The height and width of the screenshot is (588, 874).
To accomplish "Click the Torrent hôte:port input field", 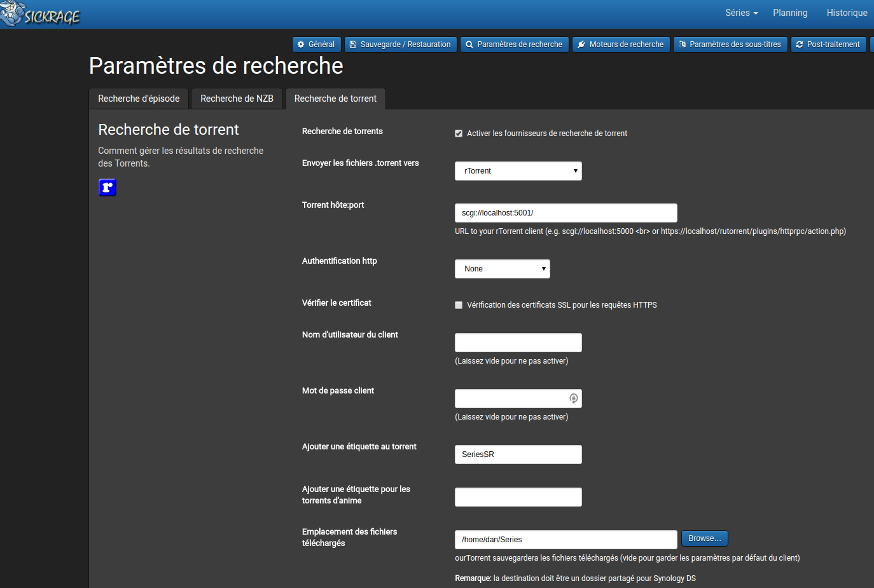I will point(566,213).
